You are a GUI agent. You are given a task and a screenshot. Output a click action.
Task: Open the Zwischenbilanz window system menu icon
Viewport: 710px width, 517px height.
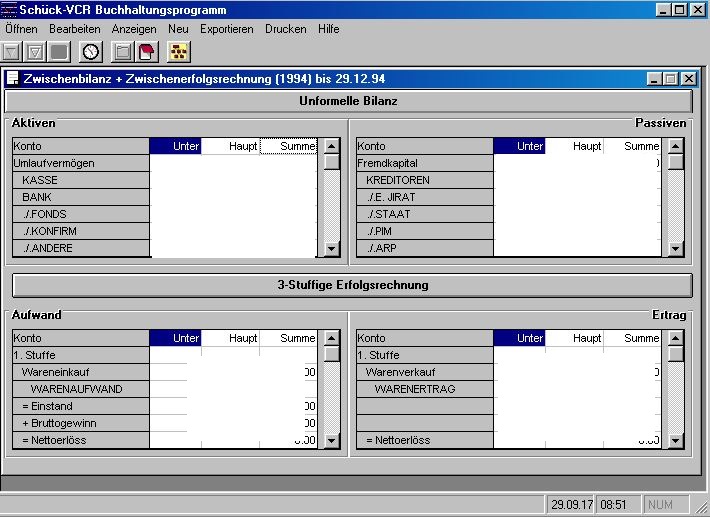(x=13, y=78)
